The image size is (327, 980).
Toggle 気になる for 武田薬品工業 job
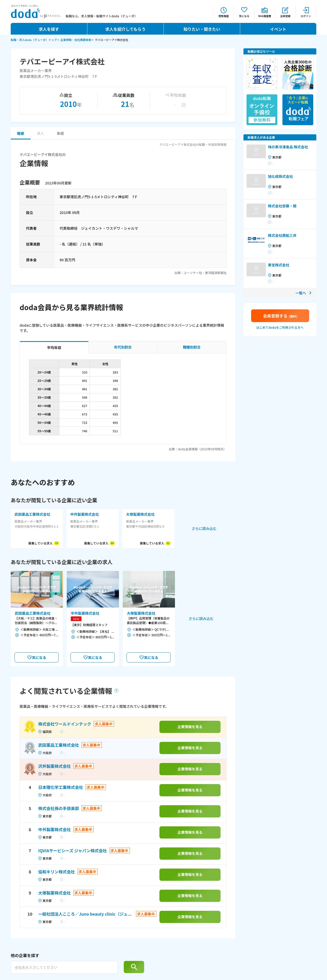[x=36, y=657]
